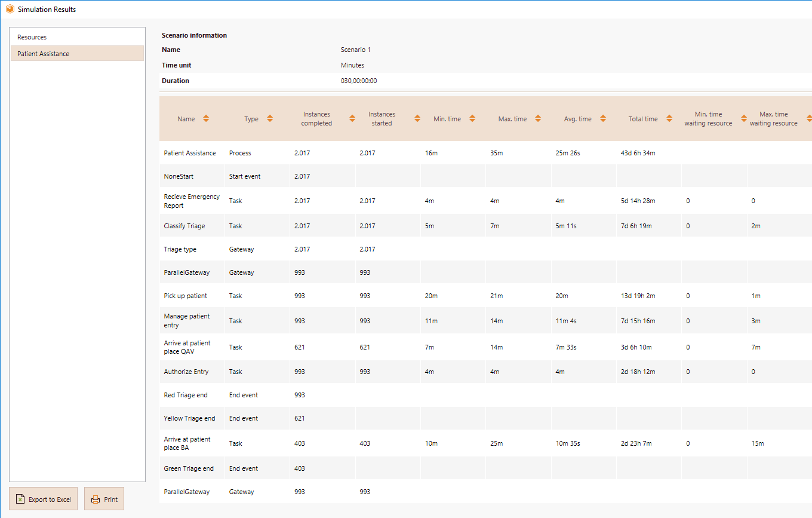This screenshot has width=812, height=518.
Task: Select the Pick up patient row
Action: (x=485, y=296)
